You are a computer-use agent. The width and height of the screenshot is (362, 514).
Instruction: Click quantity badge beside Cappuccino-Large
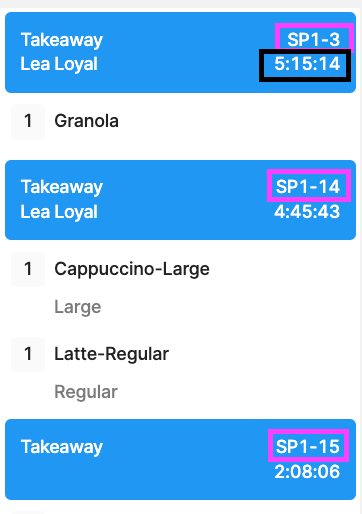click(28, 269)
